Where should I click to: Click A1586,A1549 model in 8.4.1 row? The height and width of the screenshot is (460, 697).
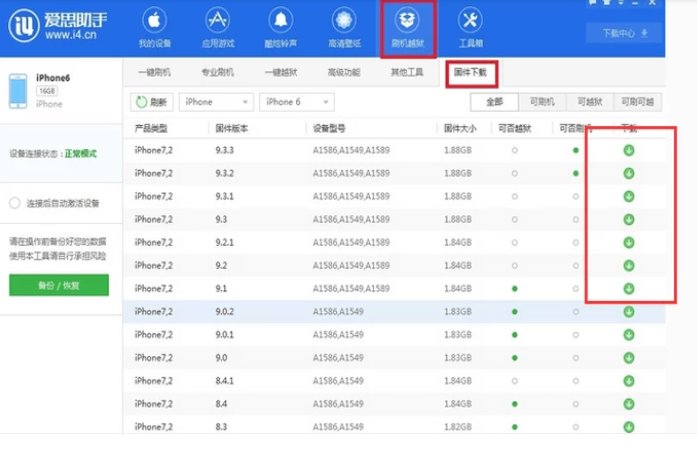tap(338, 381)
